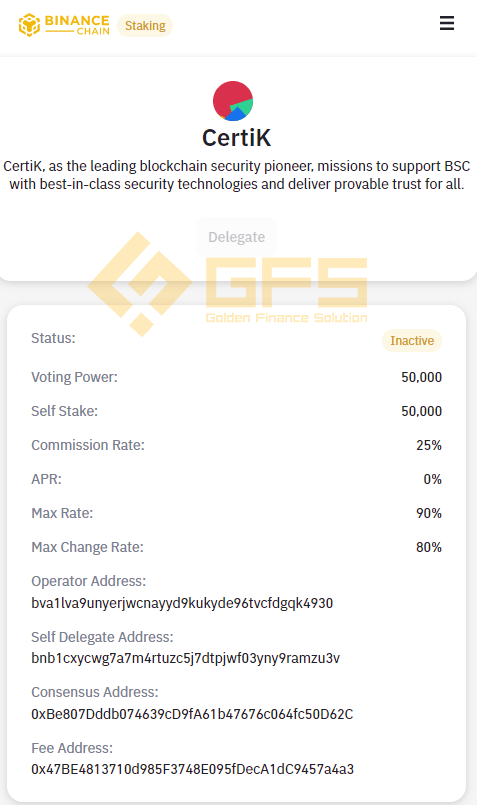Click the Inactive status badge
Screen dimensions: 477x805
coord(412,340)
